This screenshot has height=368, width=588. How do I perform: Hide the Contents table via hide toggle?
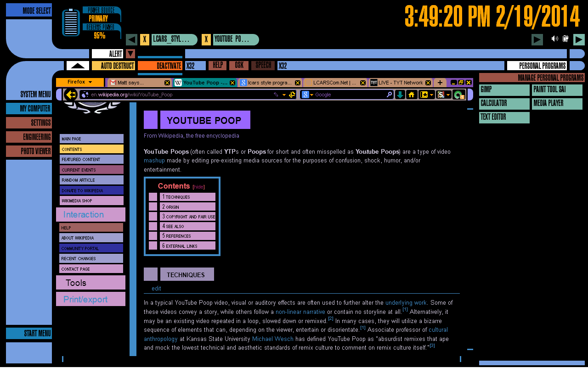tap(199, 187)
